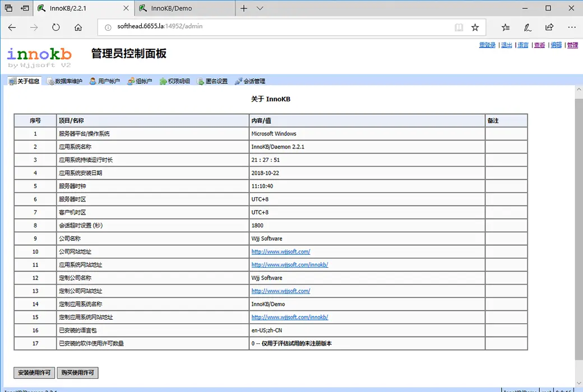Viewport: 583px width, 392px height.
Task: Click the 公司名称 row label
Action: tap(70, 239)
